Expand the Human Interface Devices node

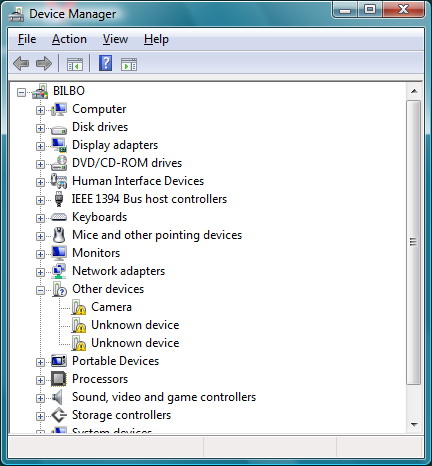tap(40, 182)
